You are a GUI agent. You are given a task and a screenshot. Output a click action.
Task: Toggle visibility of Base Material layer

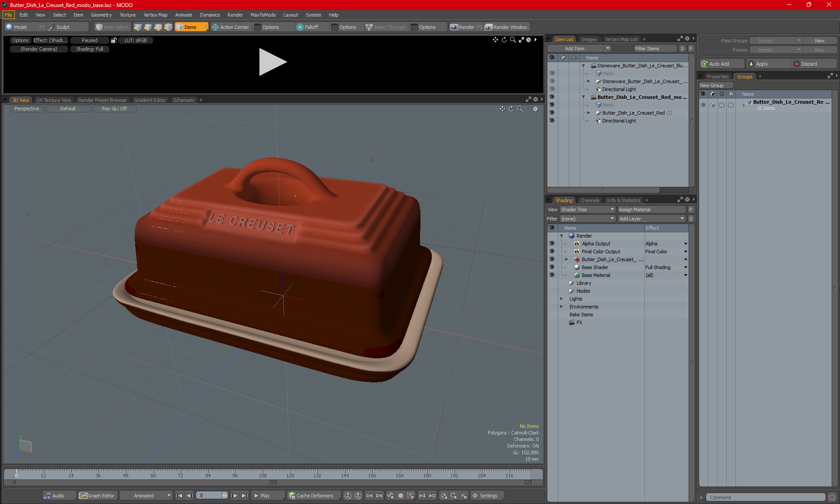coord(552,275)
